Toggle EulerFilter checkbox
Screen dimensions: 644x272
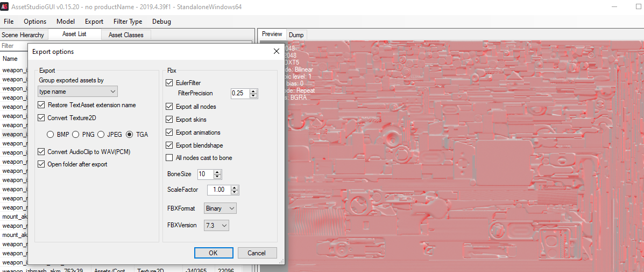coord(169,83)
